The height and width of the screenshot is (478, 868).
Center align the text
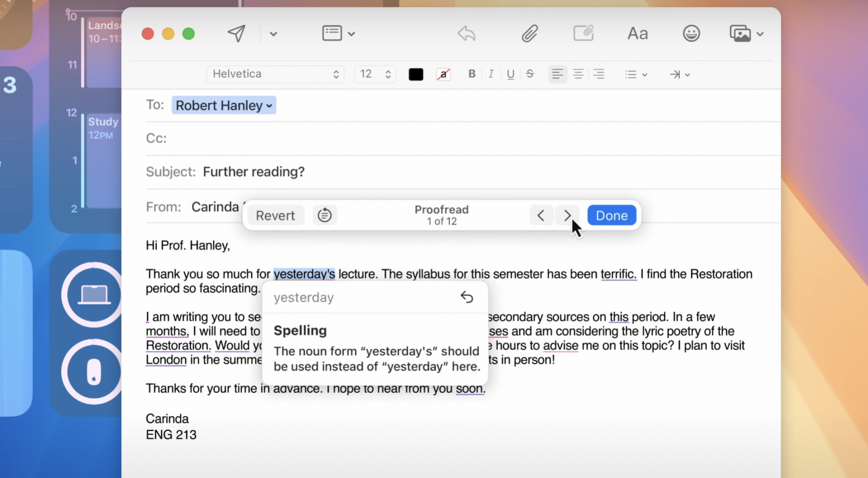click(x=578, y=74)
